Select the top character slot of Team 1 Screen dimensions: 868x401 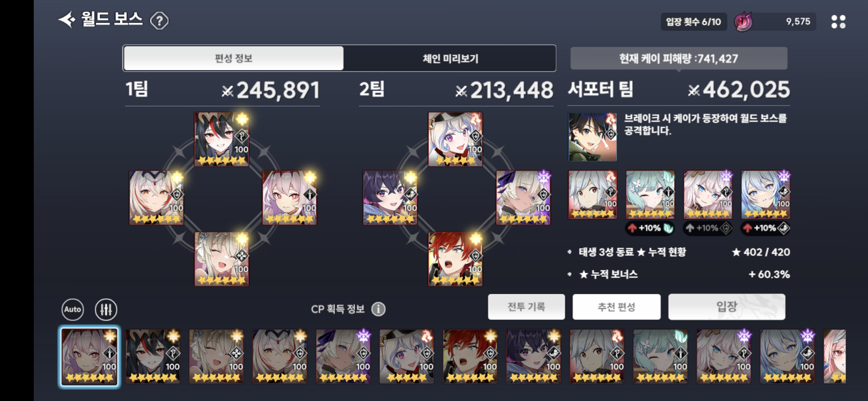tap(222, 139)
